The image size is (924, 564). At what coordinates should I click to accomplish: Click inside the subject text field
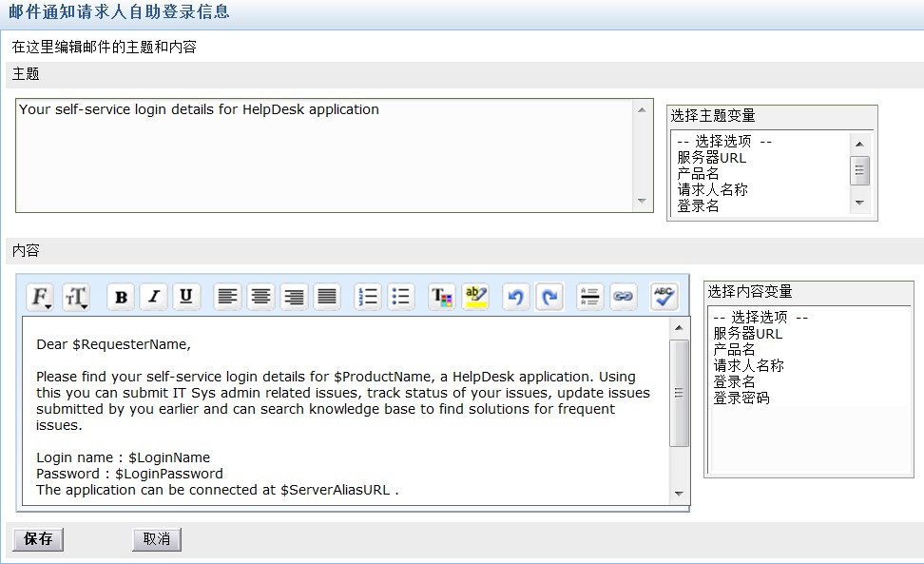point(323,155)
